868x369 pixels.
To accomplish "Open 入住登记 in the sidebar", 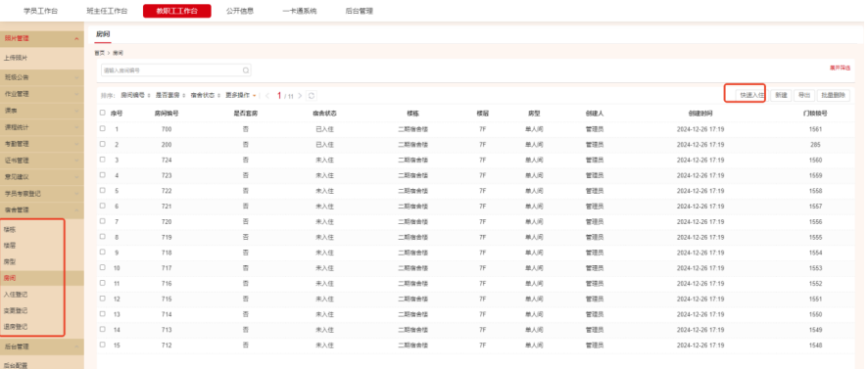I will [x=16, y=295].
